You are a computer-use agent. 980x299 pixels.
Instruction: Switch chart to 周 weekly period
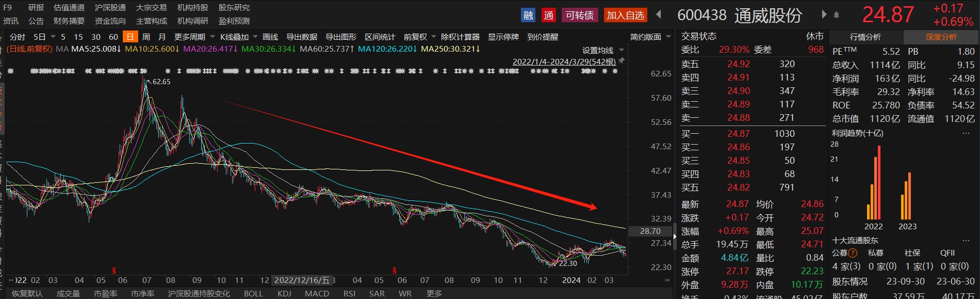pos(146,37)
